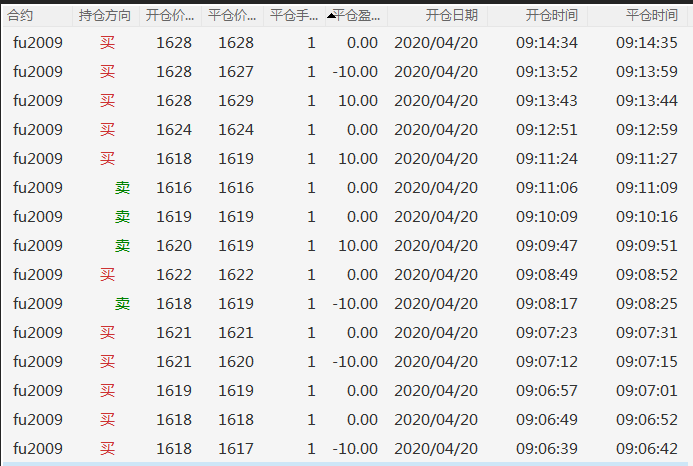Click the 平仓手 column header
Image resolution: width=693 pixels, height=466 pixels.
(x=294, y=16)
